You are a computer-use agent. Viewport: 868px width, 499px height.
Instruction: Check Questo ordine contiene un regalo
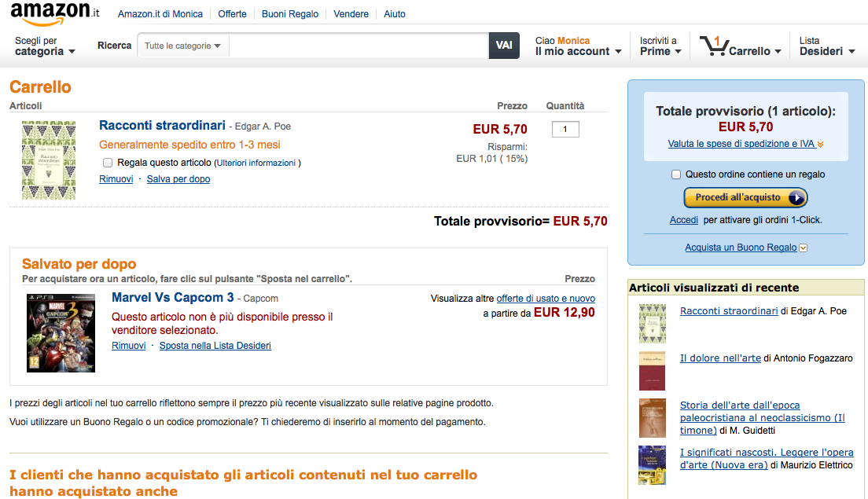pos(676,174)
